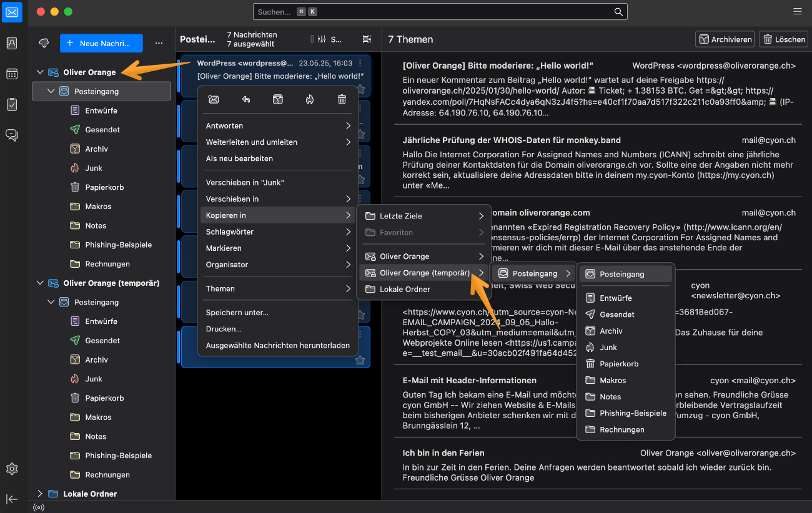
Task: Click the junk flame icon in the context menu
Action: tap(310, 99)
